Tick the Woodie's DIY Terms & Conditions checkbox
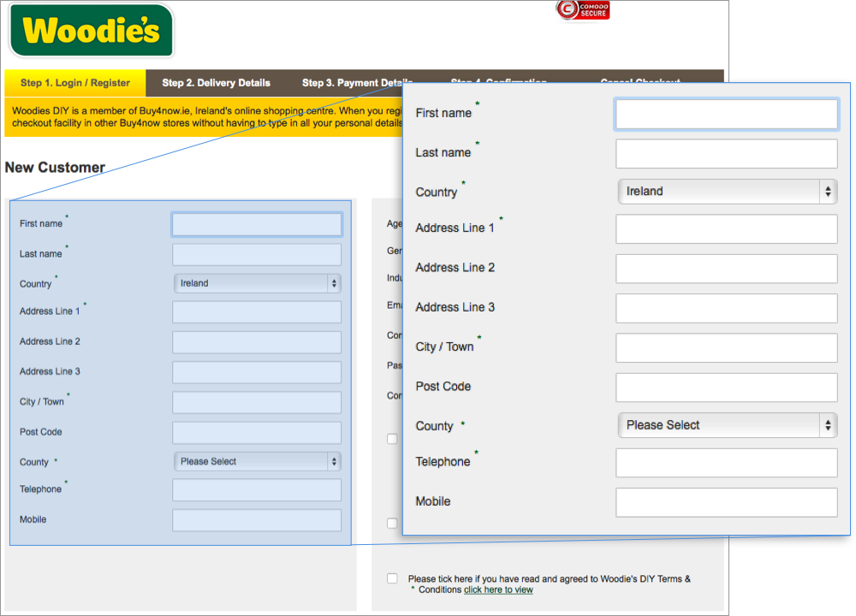 click(392, 579)
